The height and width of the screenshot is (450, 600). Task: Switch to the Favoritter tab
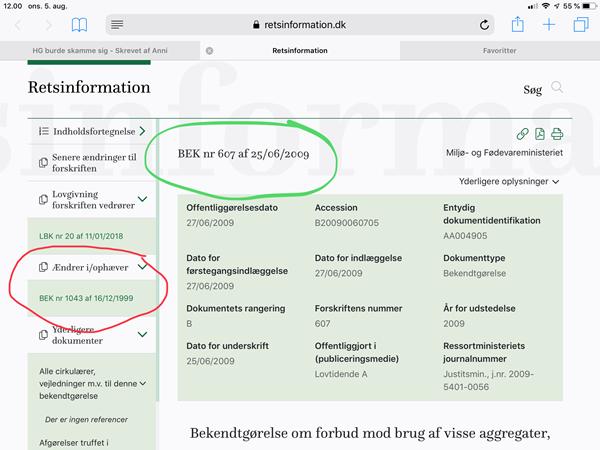click(499, 50)
